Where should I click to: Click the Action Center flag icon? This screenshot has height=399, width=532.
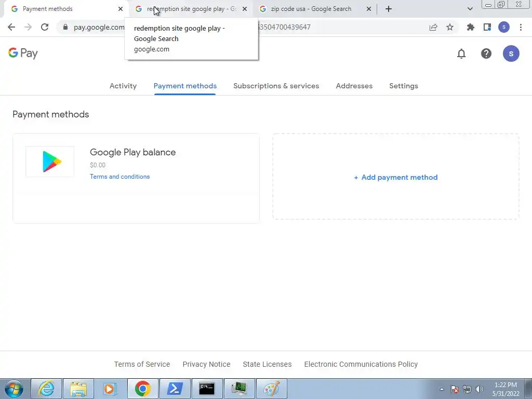[x=455, y=389]
